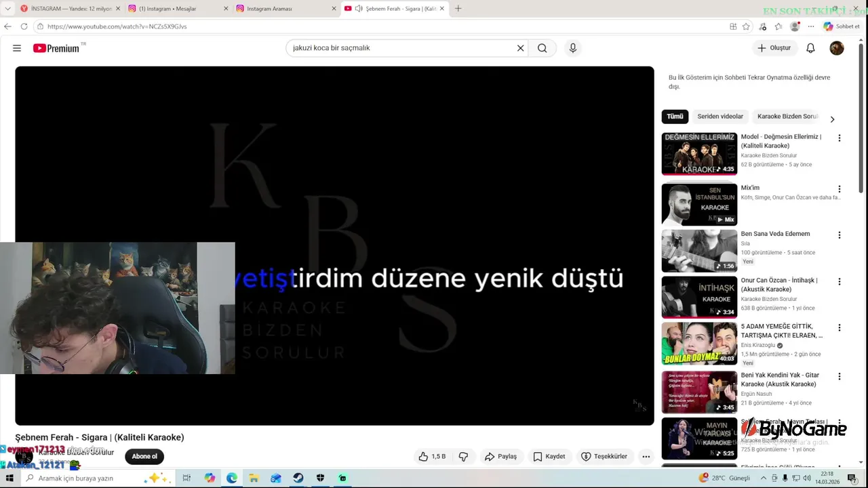Open Task View on taskbar
The width and height of the screenshot is (868, 488).
[x=186, y=479]
